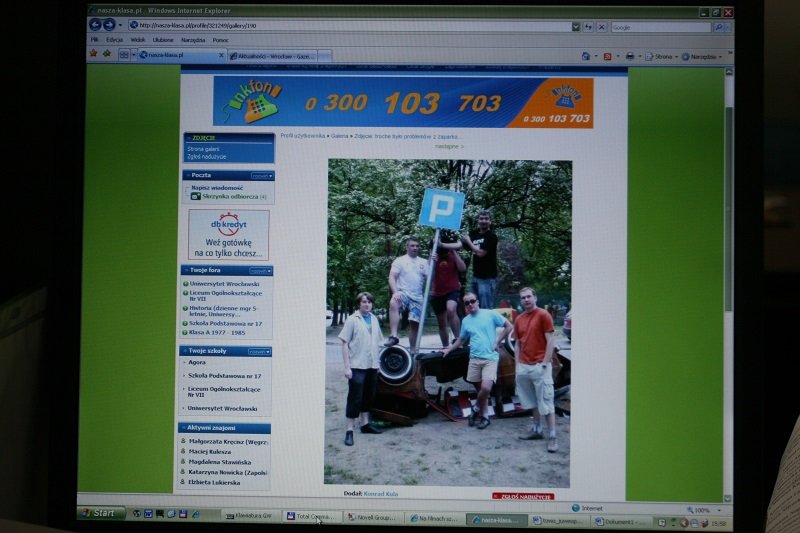Click the Refresh icon beside address bar
The image size is (800, 533).
click(x=588, y=27)
